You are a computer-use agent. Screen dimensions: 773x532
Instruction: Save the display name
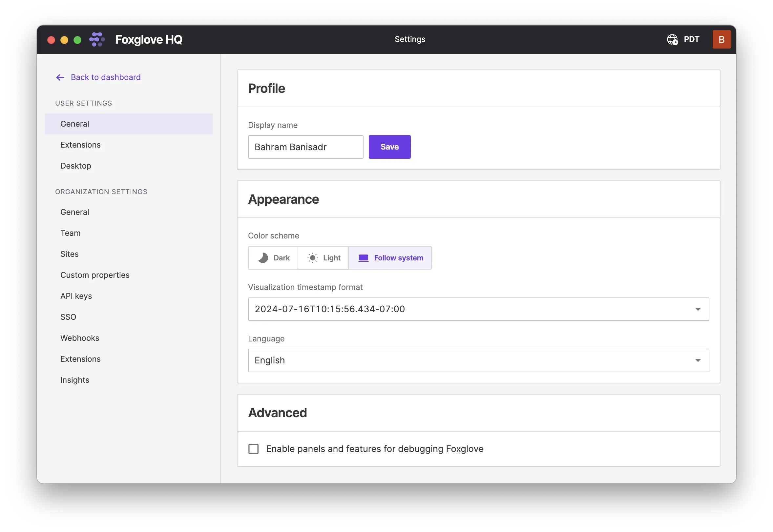pyautogui.click(x=389, y=147)
